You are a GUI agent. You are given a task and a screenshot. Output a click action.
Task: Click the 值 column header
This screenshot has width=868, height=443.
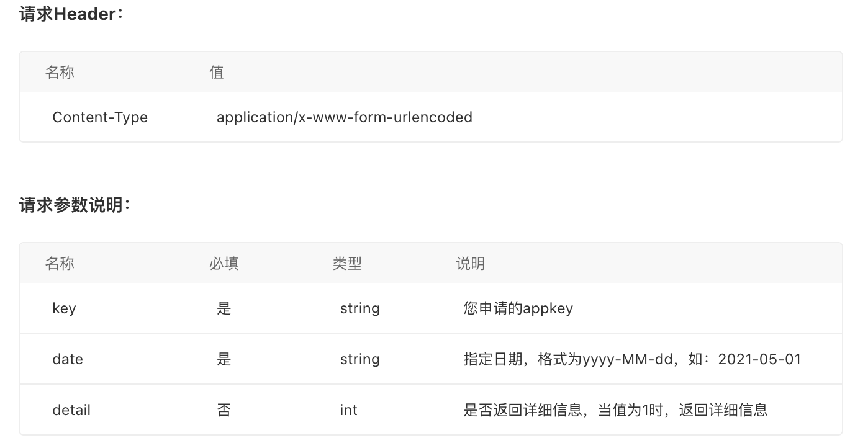217,73
